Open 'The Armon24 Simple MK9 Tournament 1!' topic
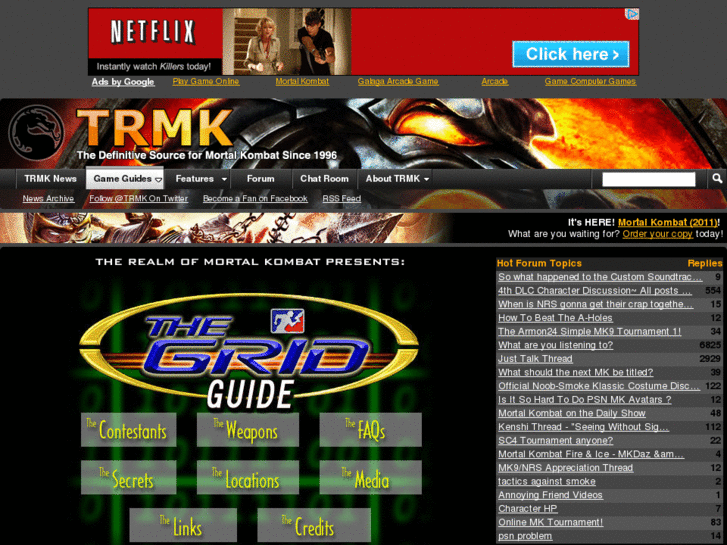This screenshot has height=545, width=727. tap(589, 332)
